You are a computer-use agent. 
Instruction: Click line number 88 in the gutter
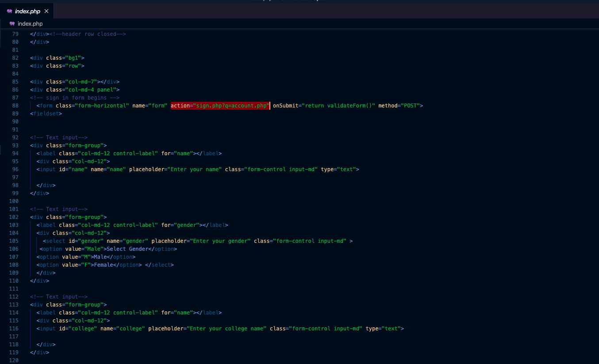15,106
